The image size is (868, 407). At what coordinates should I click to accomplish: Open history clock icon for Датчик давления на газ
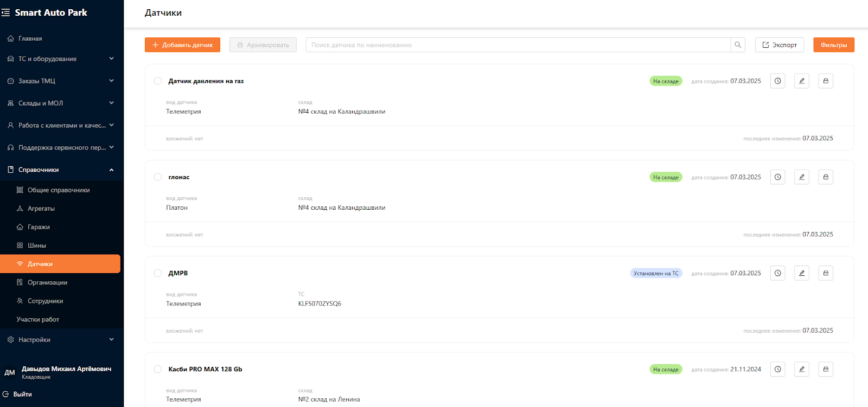point(777,81)
